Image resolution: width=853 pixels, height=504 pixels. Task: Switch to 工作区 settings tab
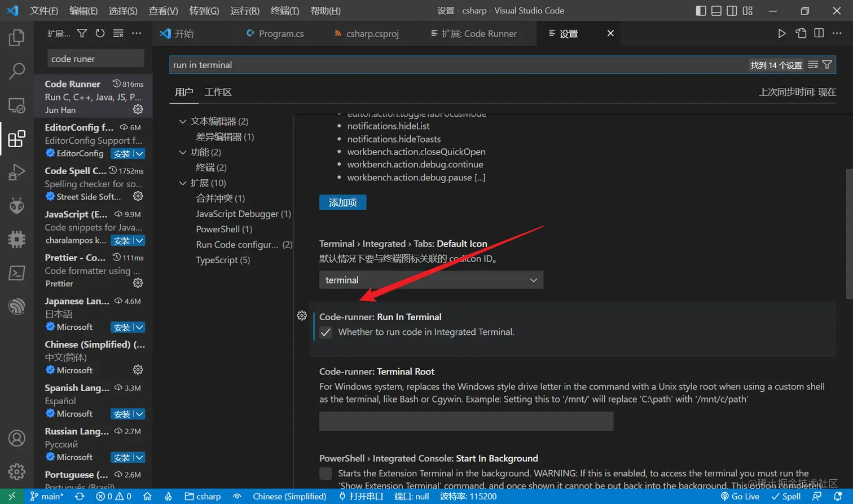218,92
